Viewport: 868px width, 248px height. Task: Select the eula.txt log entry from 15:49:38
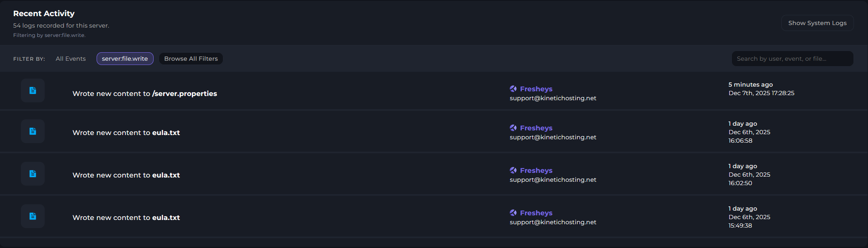point(126,217)
